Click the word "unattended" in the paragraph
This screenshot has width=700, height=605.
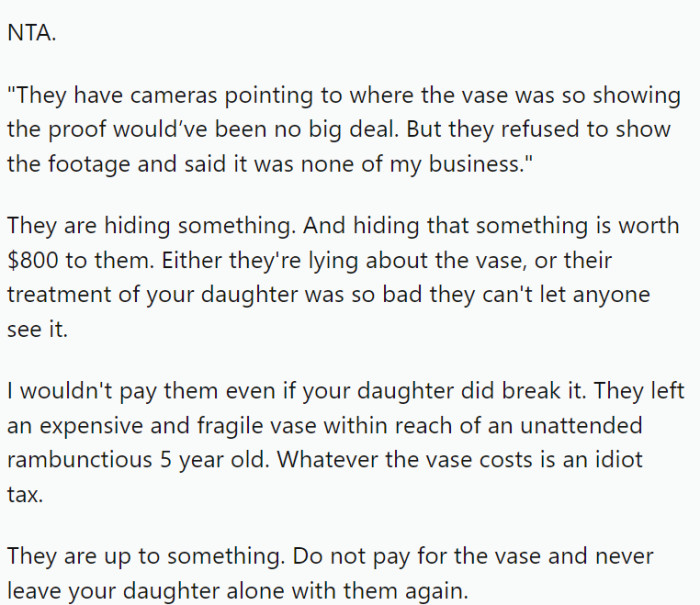pyautogui.click(x=581, y=425)
